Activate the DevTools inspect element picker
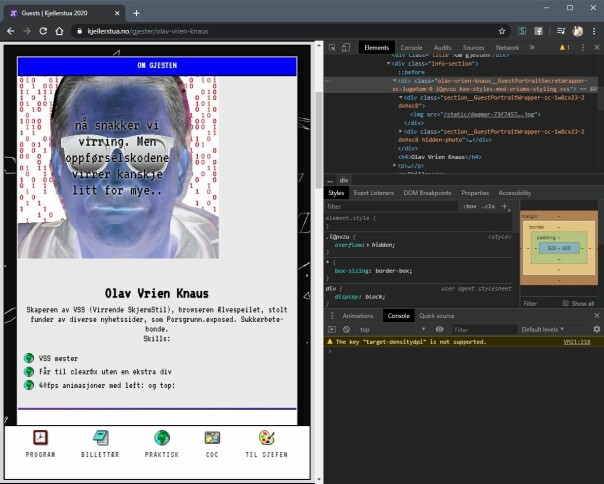Viewport: 604px width, 484px height. (332, 47)
